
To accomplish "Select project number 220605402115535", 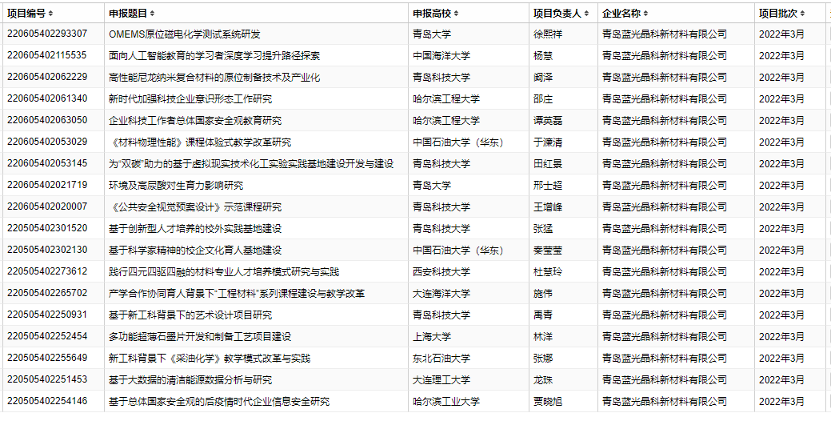I will pyautogui.click(x=47, y=55).
